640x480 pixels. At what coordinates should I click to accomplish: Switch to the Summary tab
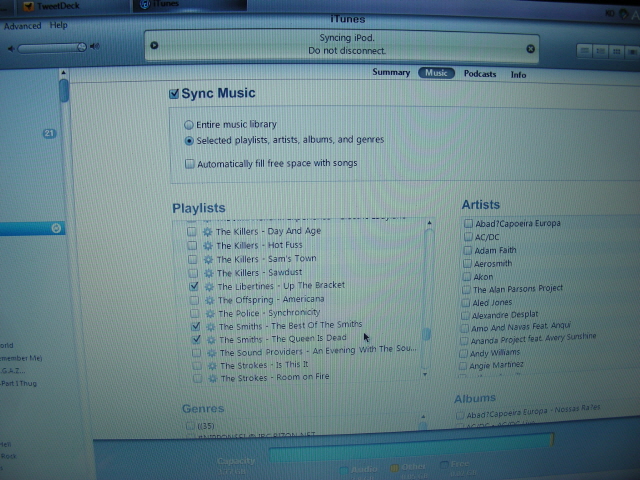(391, 73)
